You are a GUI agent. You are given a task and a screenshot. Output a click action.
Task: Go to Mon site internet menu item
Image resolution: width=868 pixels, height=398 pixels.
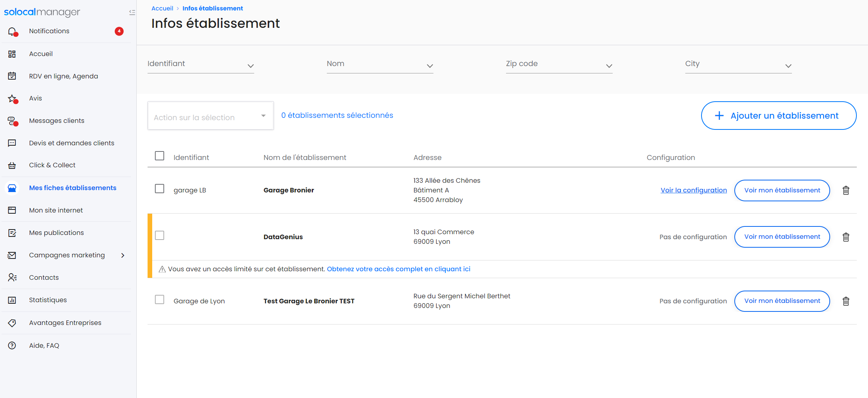pos(56,210)
